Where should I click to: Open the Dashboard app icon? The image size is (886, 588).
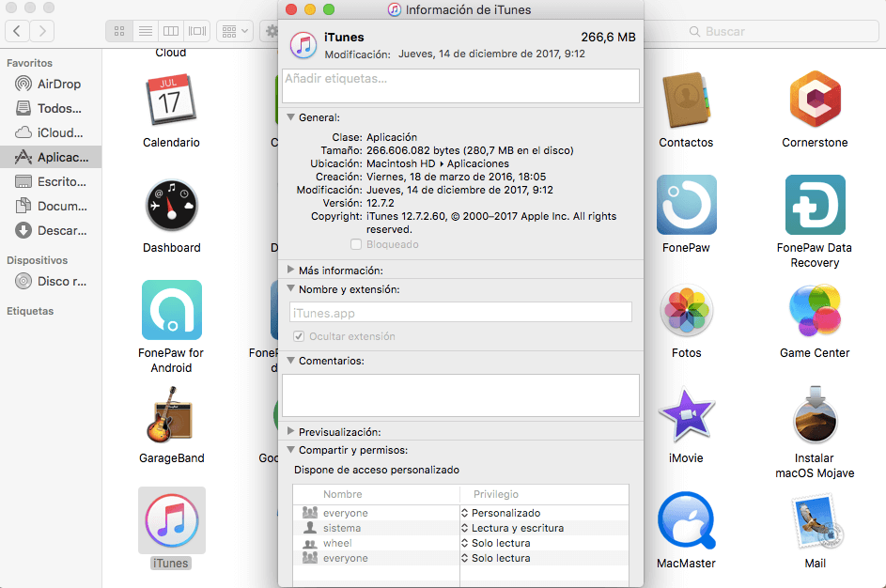(x=171, y=205)
